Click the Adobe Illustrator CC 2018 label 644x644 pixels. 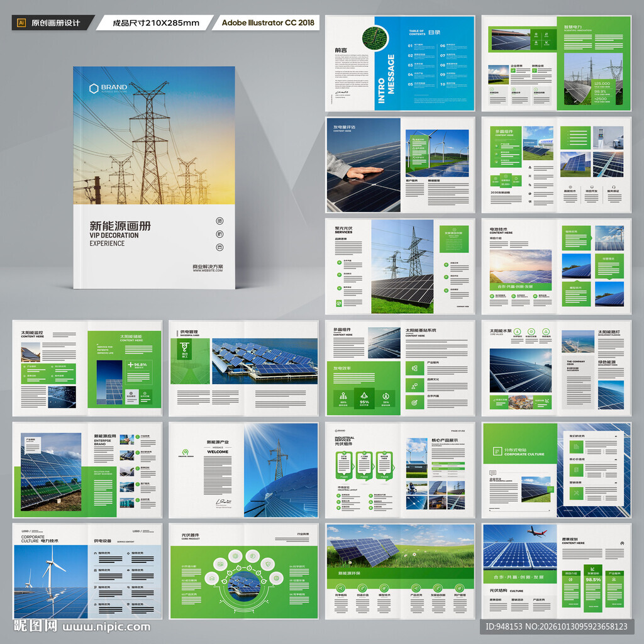click(x=268, y=23)
